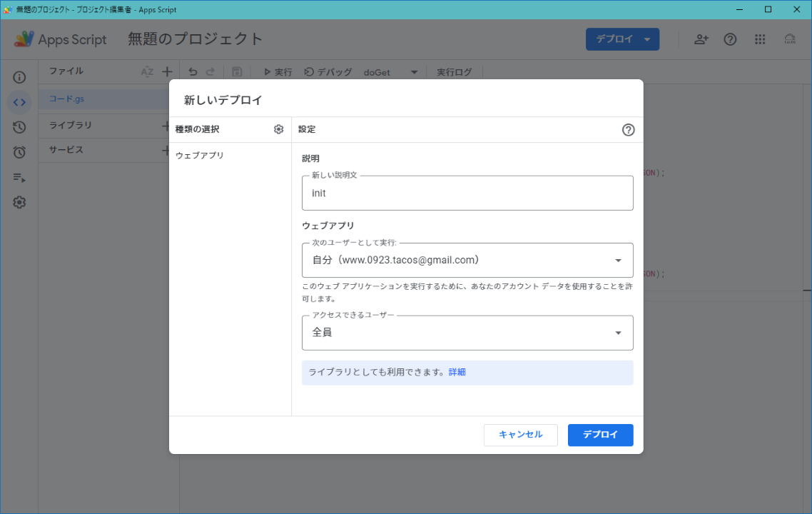Click the キャンセル button
Image resolution: width=812 pixels, height=514 pixels.
(x=520, y=435)
